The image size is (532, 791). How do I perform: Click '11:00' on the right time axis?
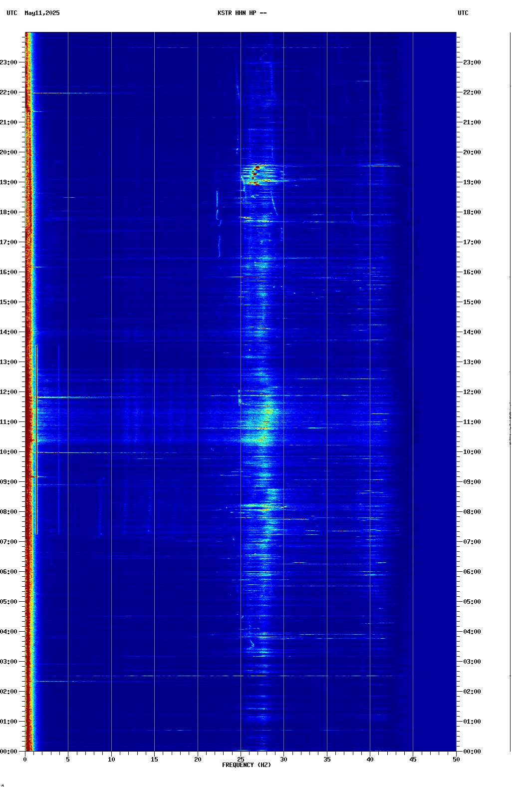(472, 422)
